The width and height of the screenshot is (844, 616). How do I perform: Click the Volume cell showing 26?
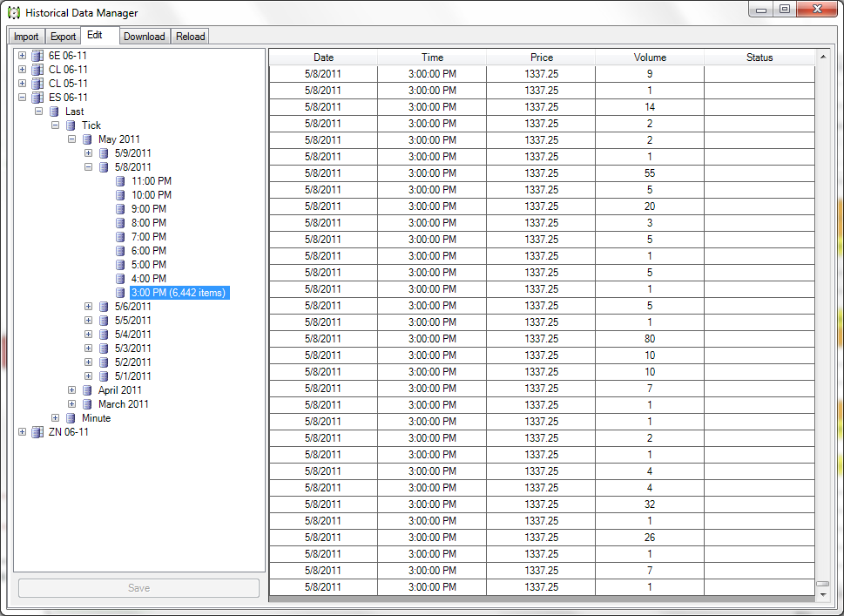coord(650,538)
